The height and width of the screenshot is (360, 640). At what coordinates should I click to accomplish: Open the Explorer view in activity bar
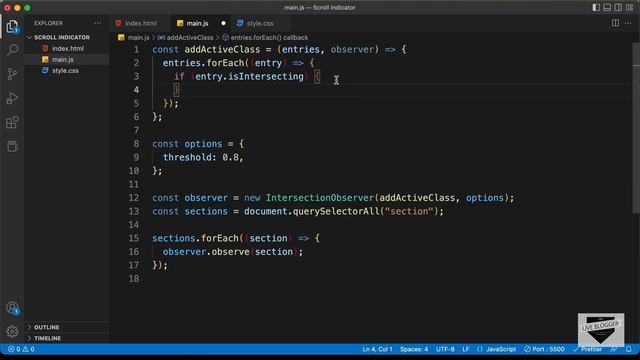(12, 26)
